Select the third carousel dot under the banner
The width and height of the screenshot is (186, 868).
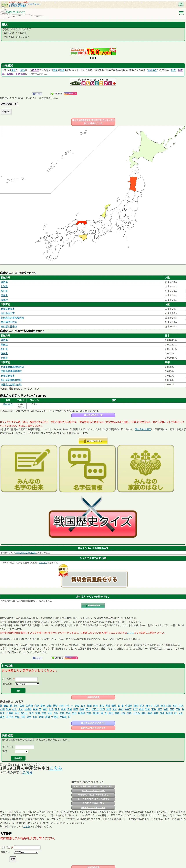point(95,58)
